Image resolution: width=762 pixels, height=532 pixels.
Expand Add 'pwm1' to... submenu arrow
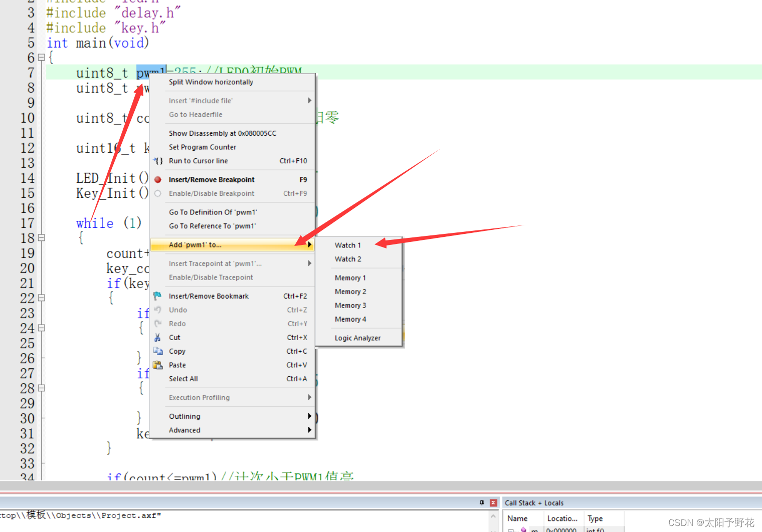pyautogui.click(x=310, y=245)
